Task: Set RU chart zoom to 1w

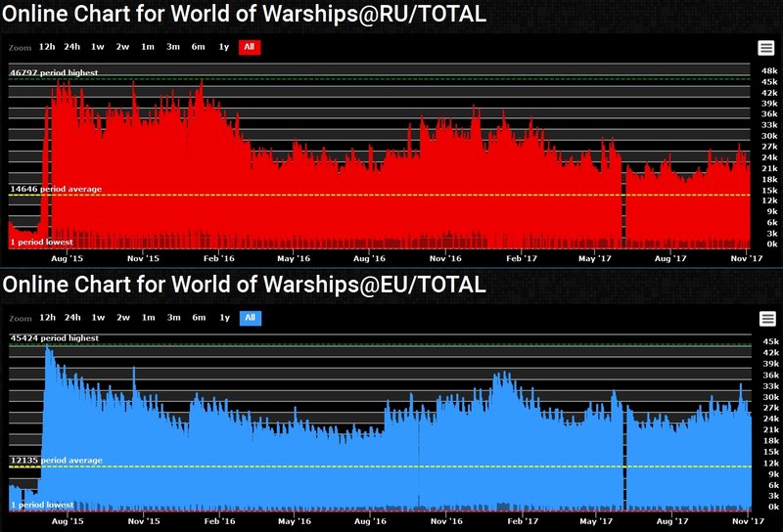Action: (97, 47)
